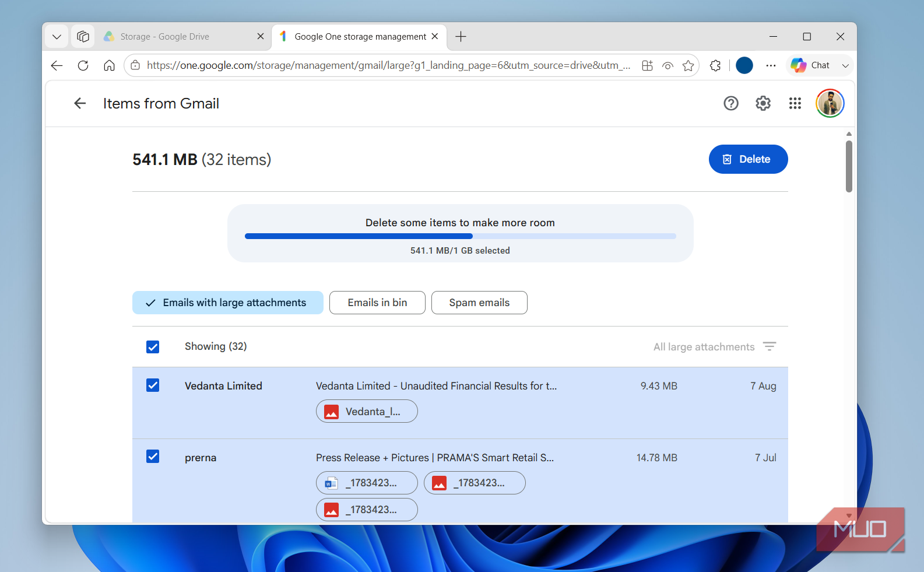
Task: Uncheck the Vedanta Limited email checkbox
Action: (153, 385)
